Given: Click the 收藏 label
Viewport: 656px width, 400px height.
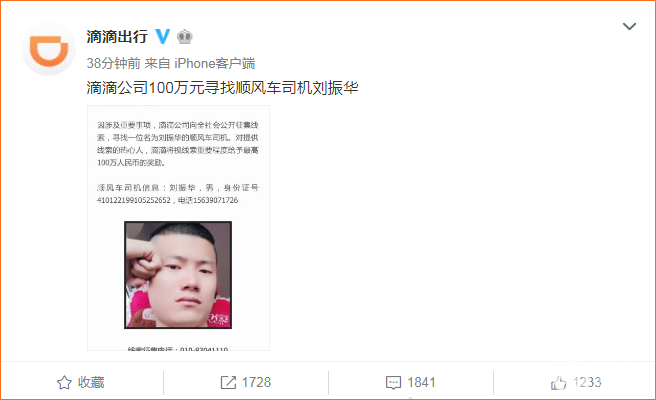Looking at the screenshot, I should click(91, 382).
